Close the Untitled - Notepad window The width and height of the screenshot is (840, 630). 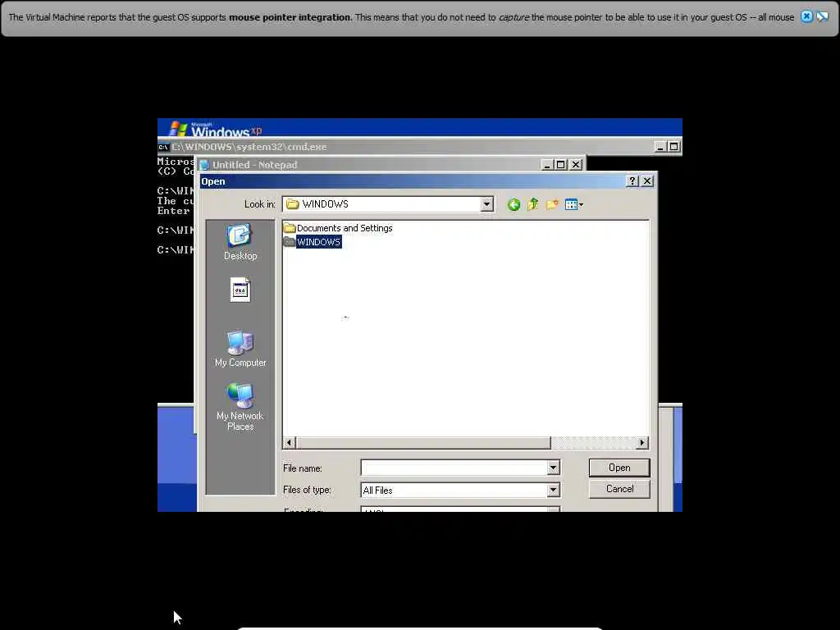(576, 164)
